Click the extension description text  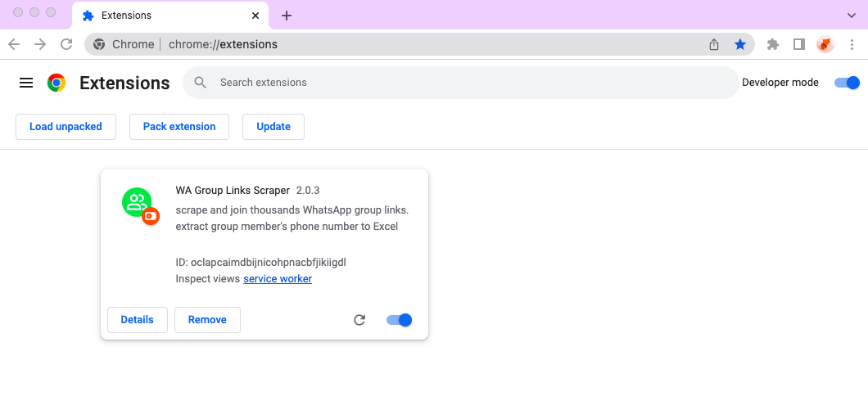292,219
